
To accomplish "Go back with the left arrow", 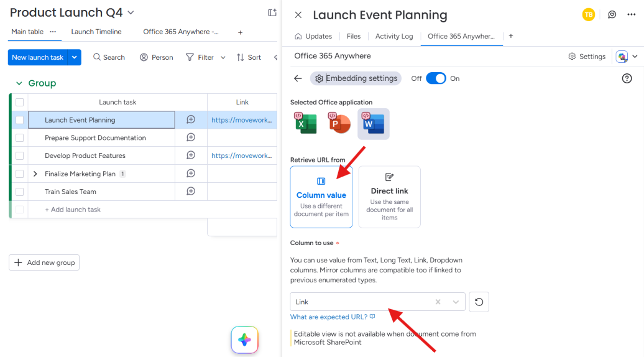I will pos(298,78).
